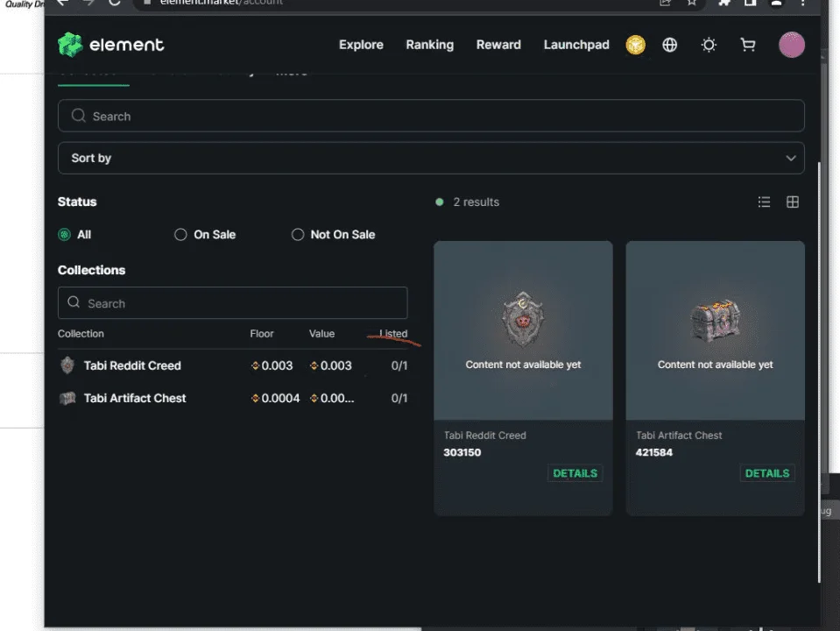
Task: Open browser extensions puzzle icon
Action: click(x=724, y=2)
